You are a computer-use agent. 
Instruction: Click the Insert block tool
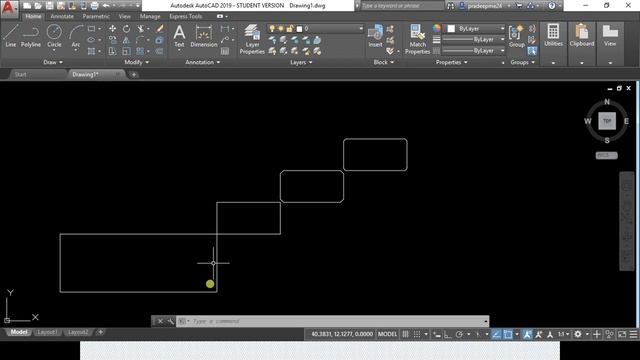(375, 36)
